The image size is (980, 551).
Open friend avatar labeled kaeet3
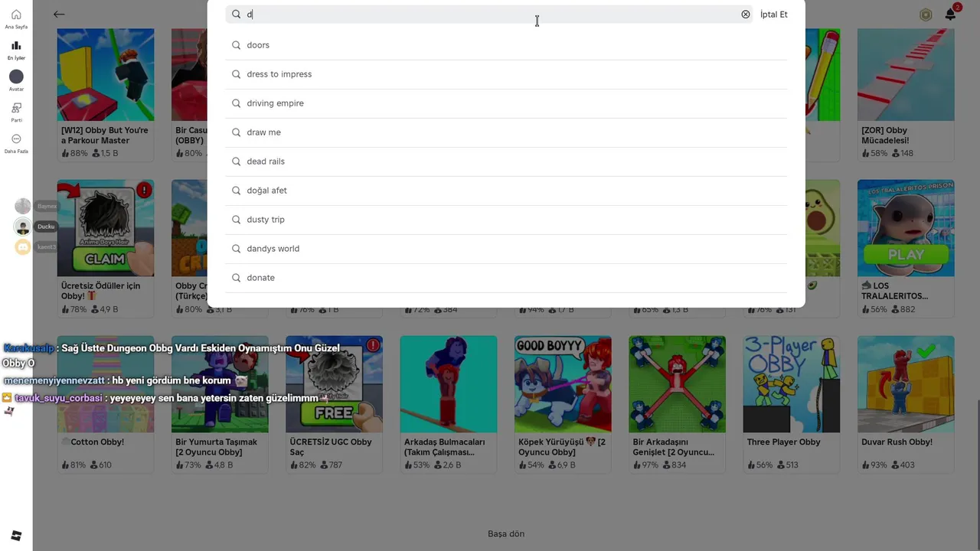pos(23,247)
